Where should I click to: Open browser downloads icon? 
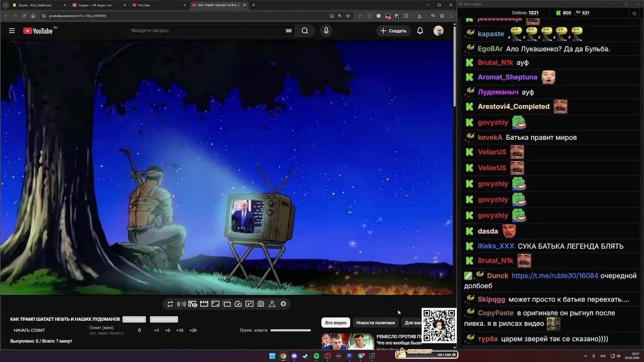(x=419, y=16)
